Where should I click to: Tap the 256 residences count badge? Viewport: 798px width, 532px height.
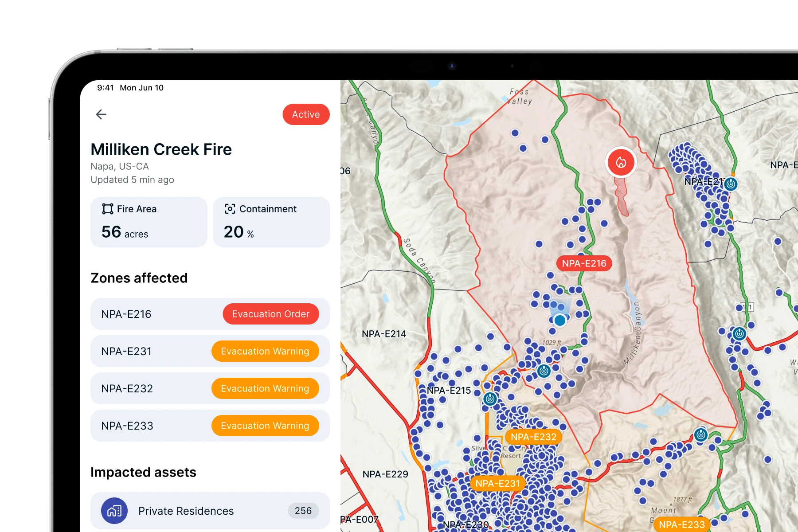click(x=303, y=511)
